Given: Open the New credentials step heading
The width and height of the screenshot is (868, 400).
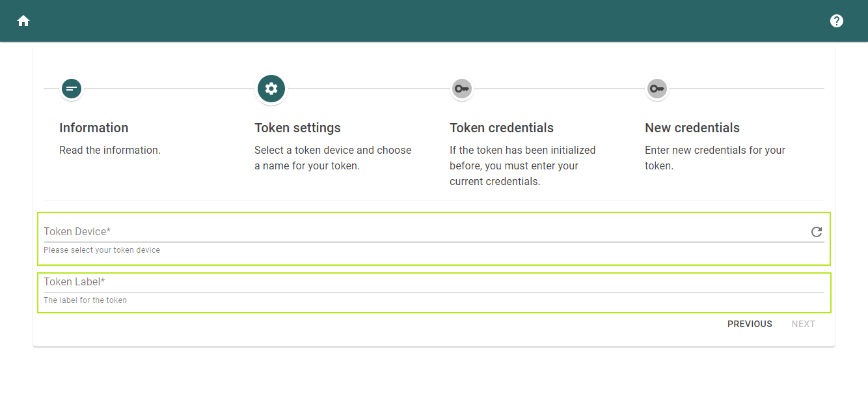Looking at the screenshot, I should pyautogui.click(x=692, y=128).
